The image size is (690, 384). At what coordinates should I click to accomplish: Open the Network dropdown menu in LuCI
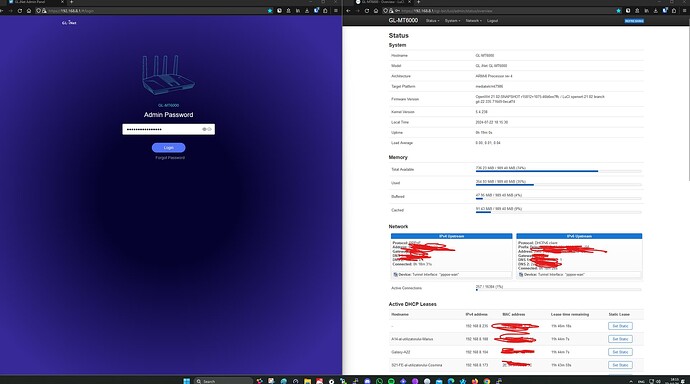[473, 21]
